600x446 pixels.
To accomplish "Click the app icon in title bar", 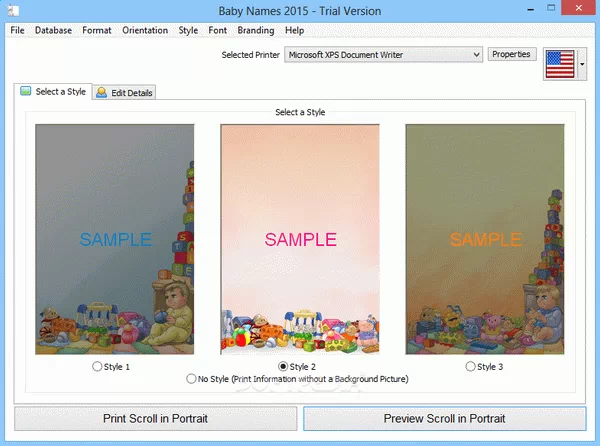I will click(10, 11).
